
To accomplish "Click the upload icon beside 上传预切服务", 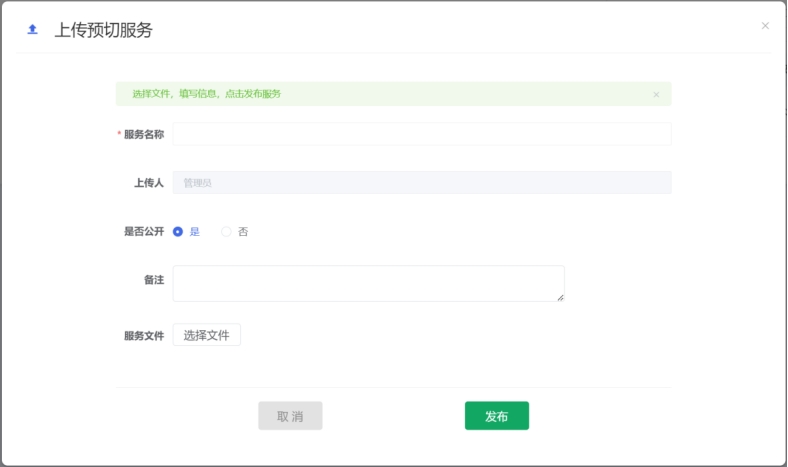I will click(32, 30).
